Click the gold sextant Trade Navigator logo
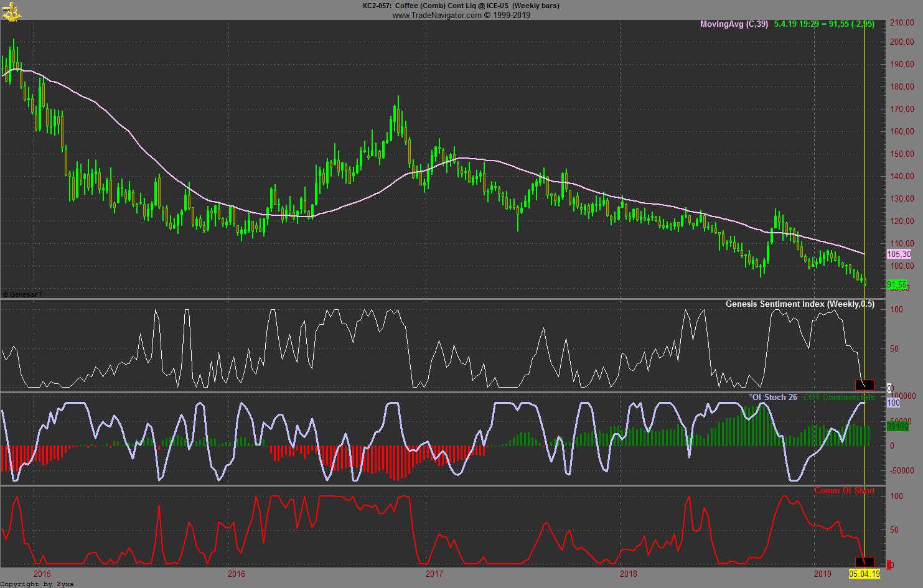This screenshot has width=923, height=588. 11,11
